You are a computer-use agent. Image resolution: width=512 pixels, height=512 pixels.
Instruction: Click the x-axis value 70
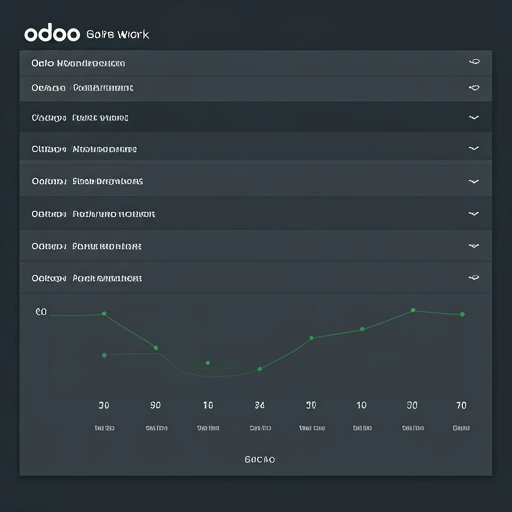461,405
